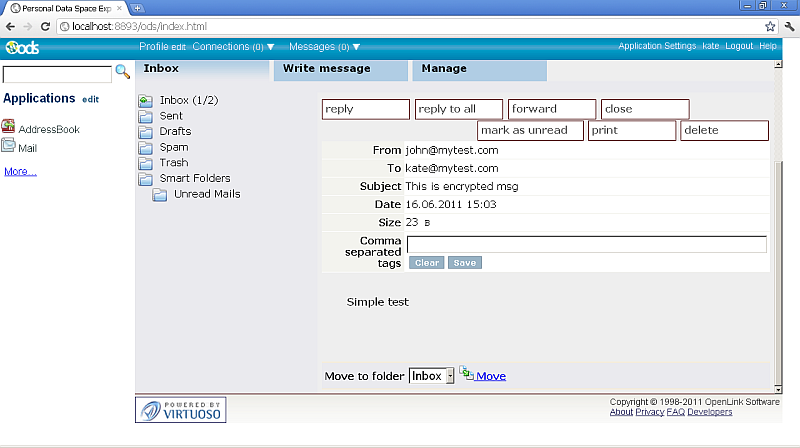Switch to the Write message tab
800x448 pixels.
326,69
